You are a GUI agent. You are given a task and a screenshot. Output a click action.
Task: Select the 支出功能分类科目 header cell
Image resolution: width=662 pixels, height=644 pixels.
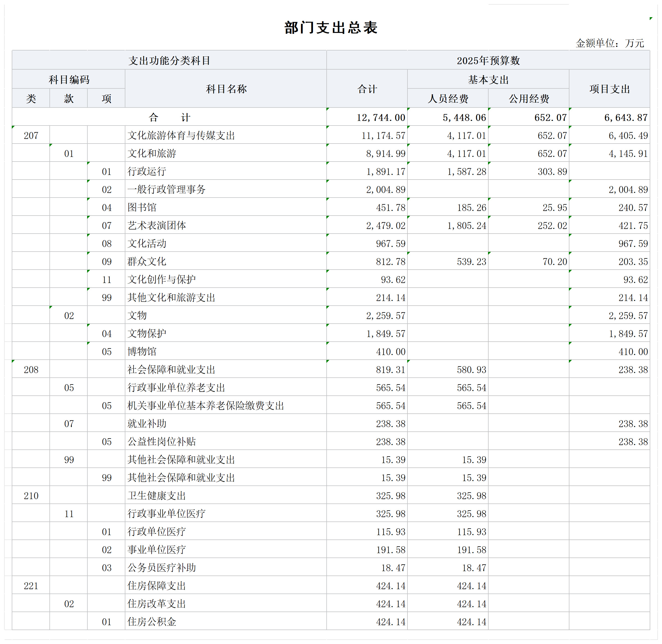point(169,61)
